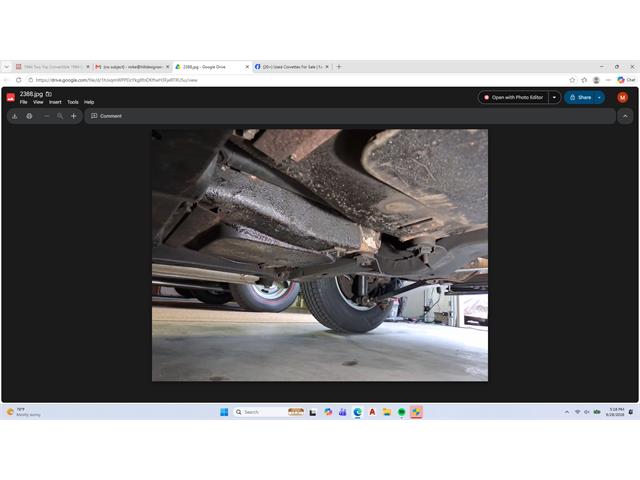Click the move-to-folder icon beside 2388.jpg
This screenshot has width=640, height=480.
pyautogui.click(x=49, y=94)
